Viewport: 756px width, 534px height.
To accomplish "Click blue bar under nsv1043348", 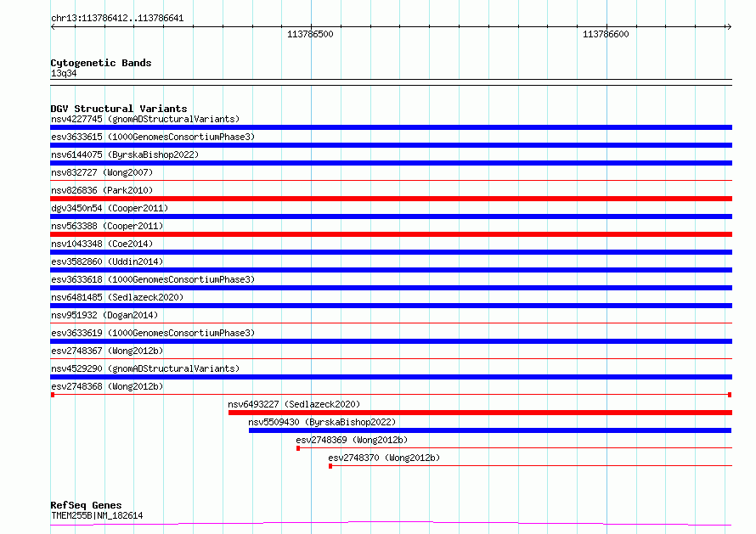I will coord(391,252).
